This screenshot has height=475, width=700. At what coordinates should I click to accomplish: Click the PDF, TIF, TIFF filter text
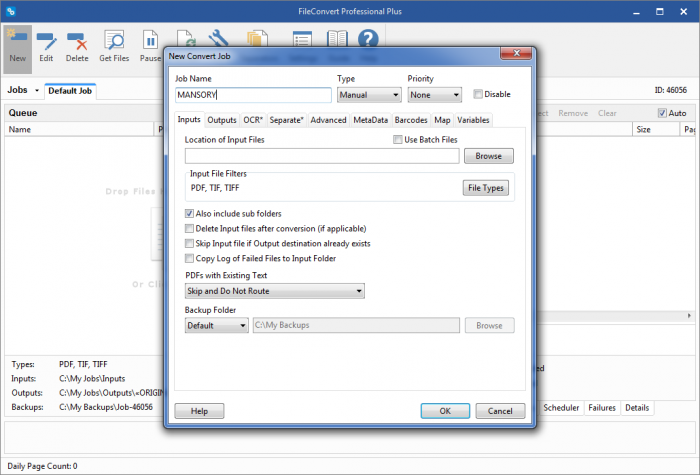coord(215,188)
